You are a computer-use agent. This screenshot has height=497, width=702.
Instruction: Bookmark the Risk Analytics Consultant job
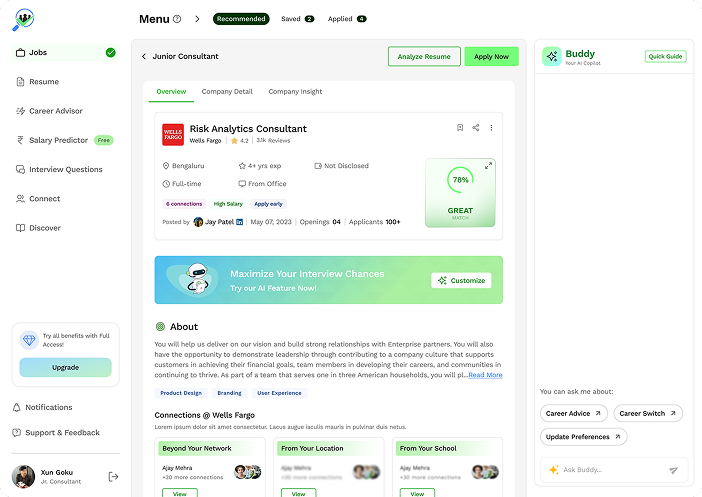(460, 128)
